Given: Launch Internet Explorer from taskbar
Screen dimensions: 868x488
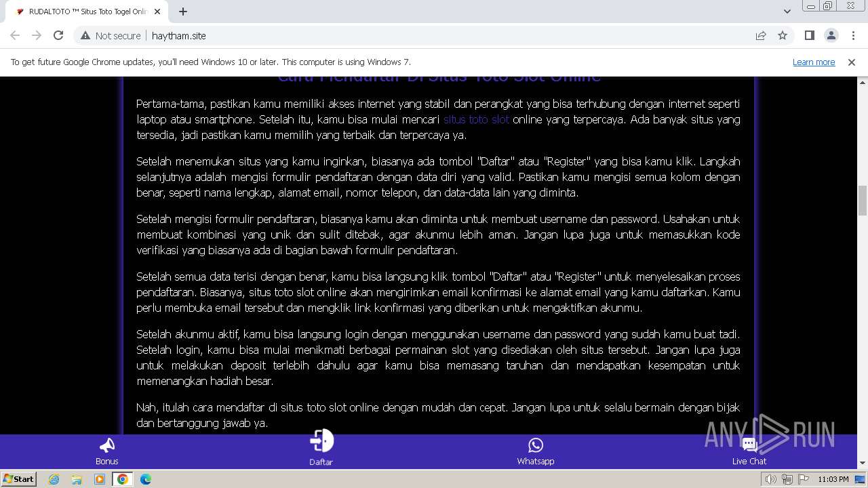Looking at the screenshot, I should (54, 479).
